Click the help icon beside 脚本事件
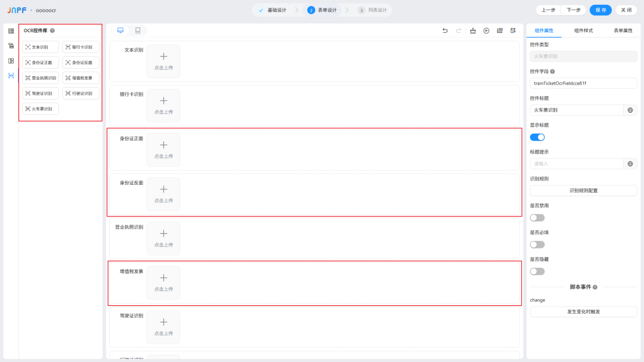Screen dimensions: 644x362 [x=595, y=287]
